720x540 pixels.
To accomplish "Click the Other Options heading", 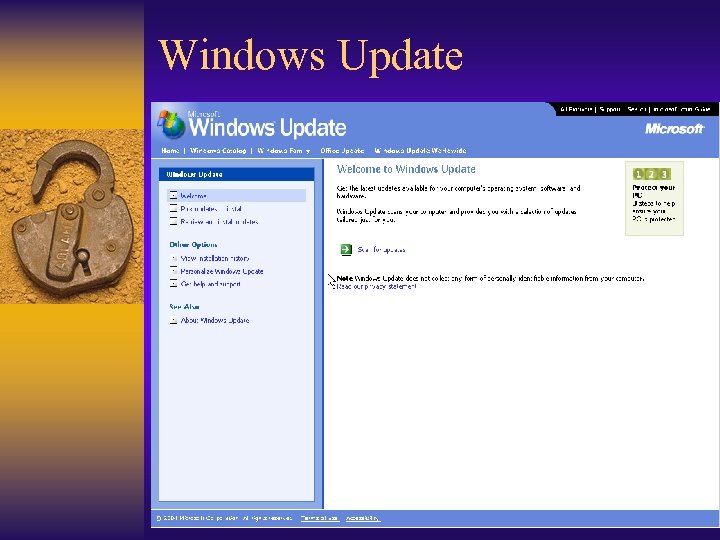I will [x=193, y=245].
